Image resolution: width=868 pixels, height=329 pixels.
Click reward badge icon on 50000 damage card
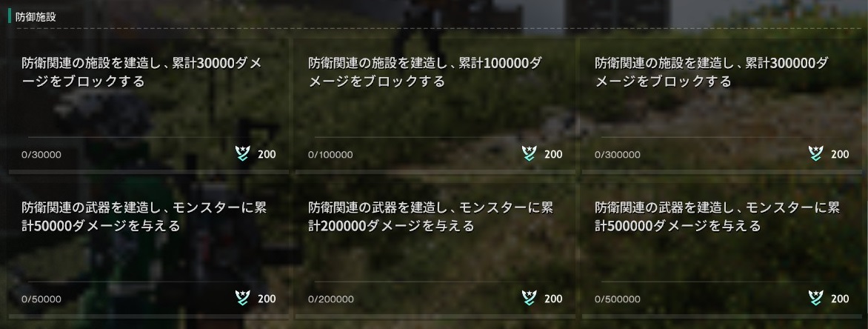click(242, 298)
